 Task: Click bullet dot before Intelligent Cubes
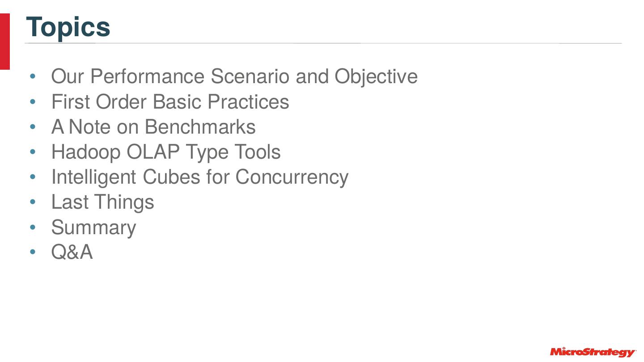click(32, 177)
